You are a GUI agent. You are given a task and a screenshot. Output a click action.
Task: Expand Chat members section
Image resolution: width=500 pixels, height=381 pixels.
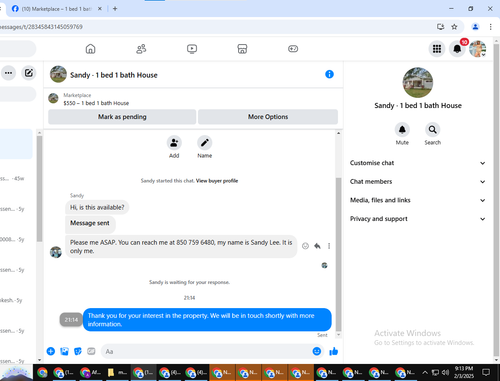coord(417,182)
